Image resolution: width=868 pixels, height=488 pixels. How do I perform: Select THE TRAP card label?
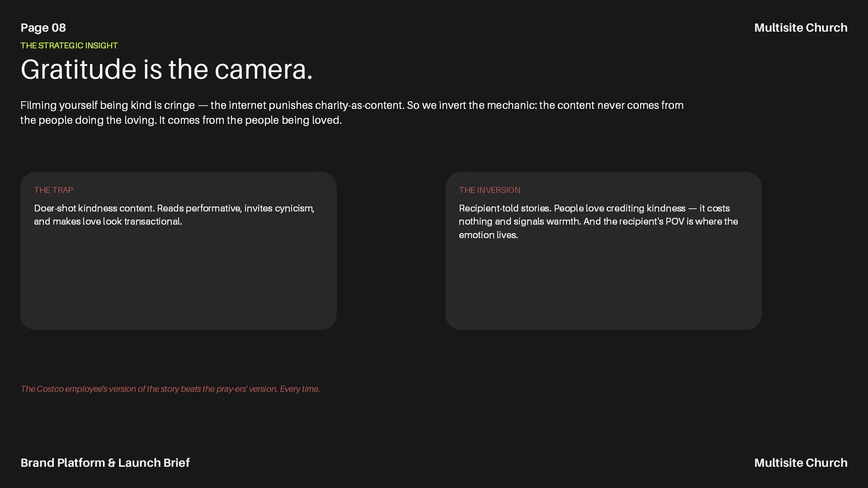pos(53,190)
